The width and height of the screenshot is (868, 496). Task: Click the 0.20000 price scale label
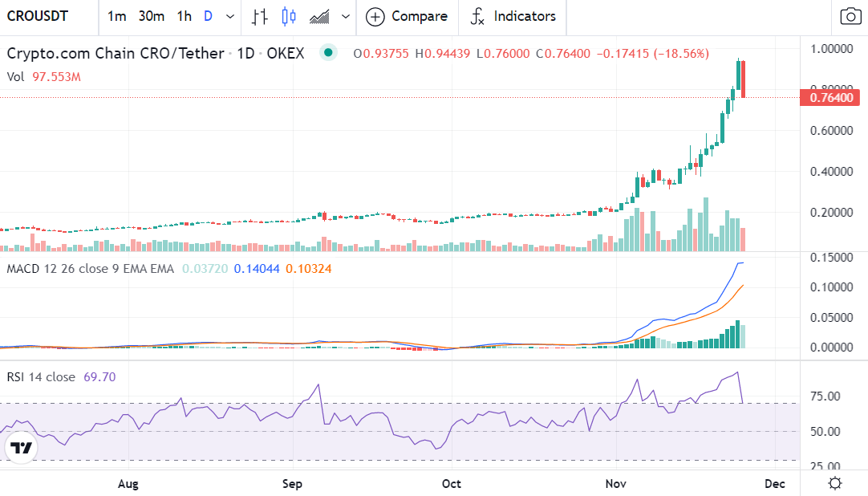tap(831, 213)
